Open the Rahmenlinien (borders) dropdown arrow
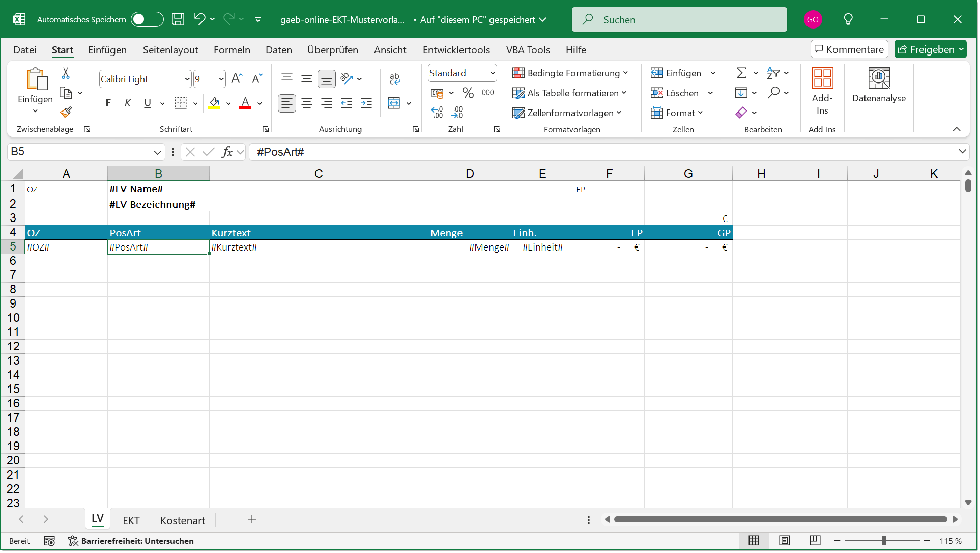Viewport: 980px width, 553px height. (195, 103)
